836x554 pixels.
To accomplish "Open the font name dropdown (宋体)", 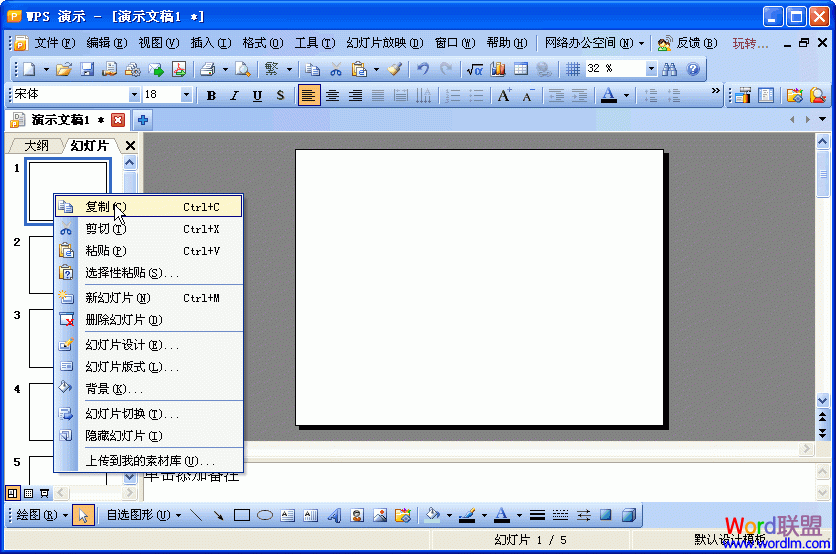I will (134, 95).
